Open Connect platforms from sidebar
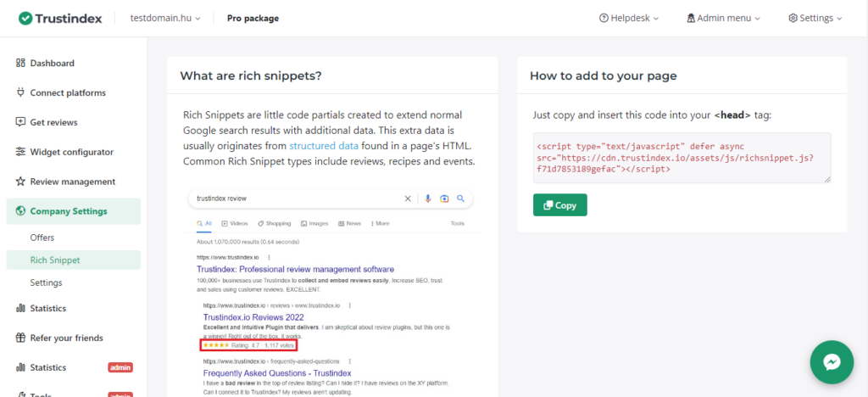Viewport: 868px width, 397px height. pyautogui.click(x=67, y=92)
